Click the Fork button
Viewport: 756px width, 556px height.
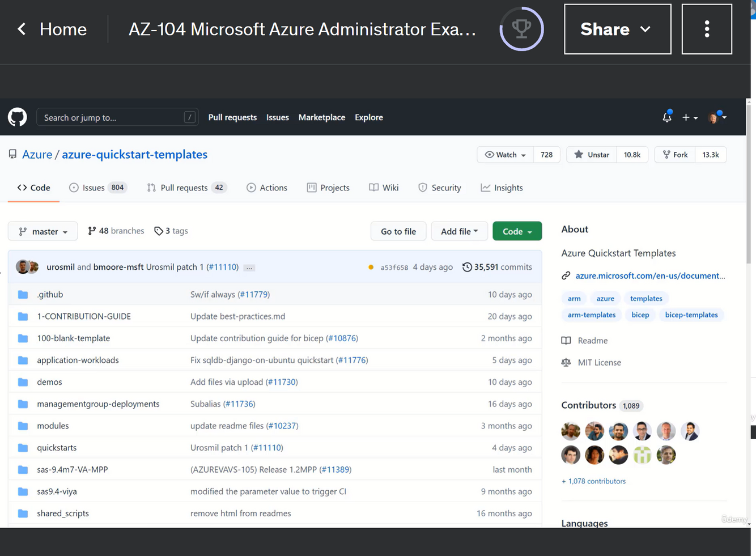675,155
